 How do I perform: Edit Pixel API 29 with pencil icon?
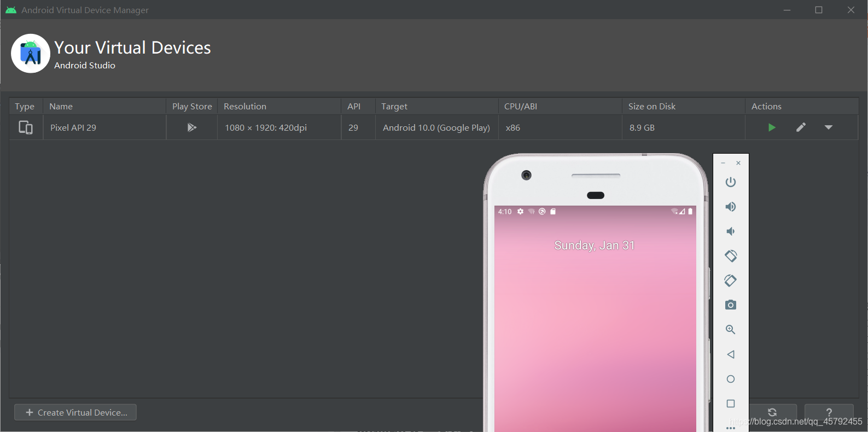[801, 127]
